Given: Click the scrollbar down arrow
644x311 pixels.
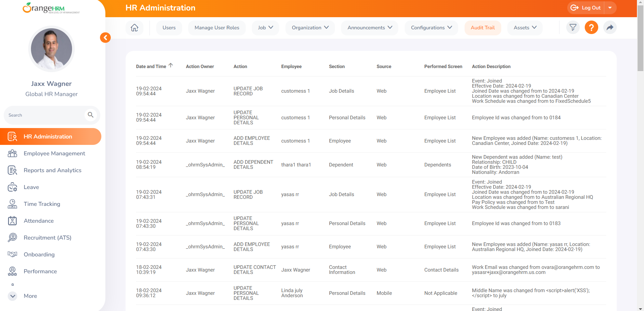Looking at the screenshot, I should [x=640, y=308].
